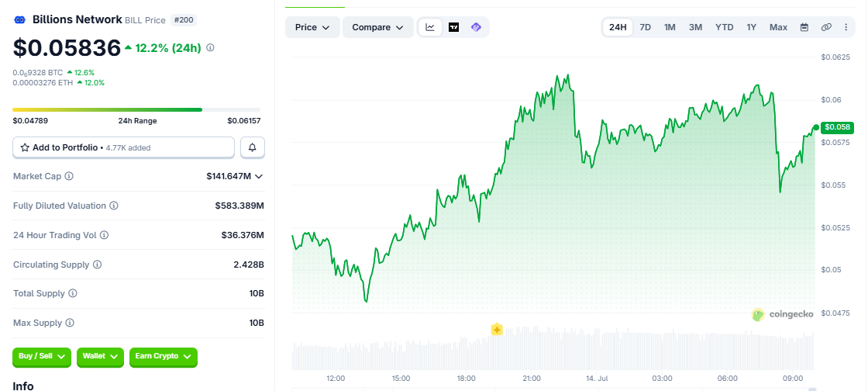The width and height of the screenshot is (868, 391).
Task: Select the line chart view icon
Action: click(430, 27)
